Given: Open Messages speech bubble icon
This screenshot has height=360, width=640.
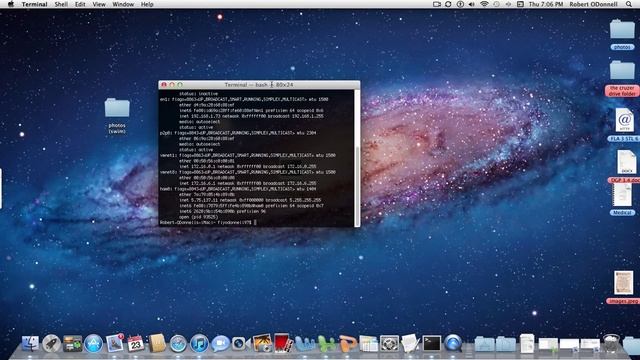Looking at the screenshot, I should [220, 343].
